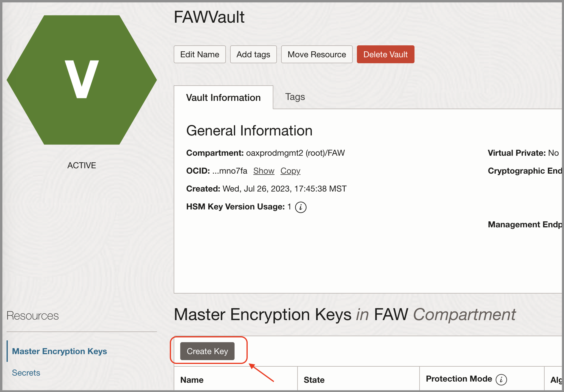564x392 pixels.
Task: Click the Edit Name button
Action: (x=199, y=54)
